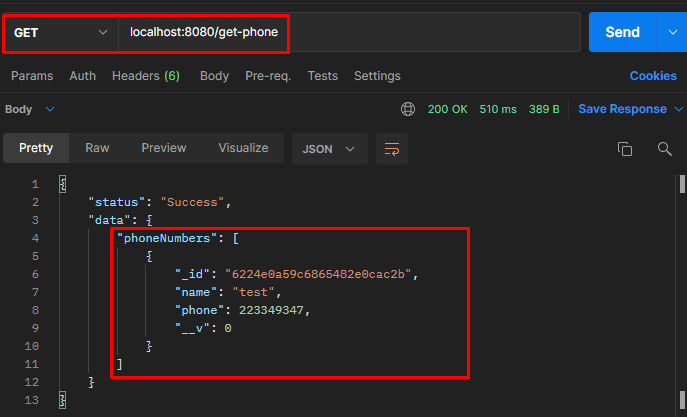Select the Headers (6) tab
The width and height of the screenshot is (687, 417).
tap(145, 76)
